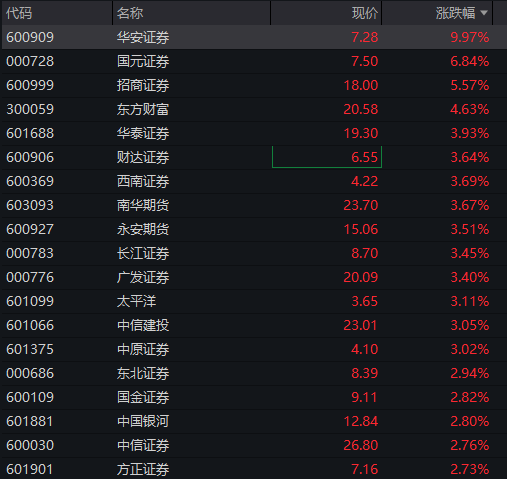507x479 pixels.
Task: Select stock code 000728
Action: coord(30,61)
